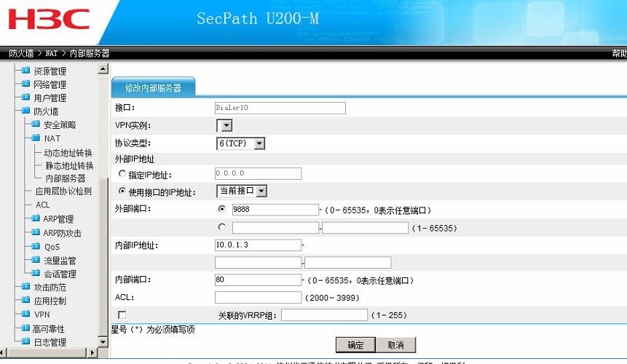This screenshot has width=627, height=364.
Task: Click the folder icon beside 安全策略
Action: point(36,124)
